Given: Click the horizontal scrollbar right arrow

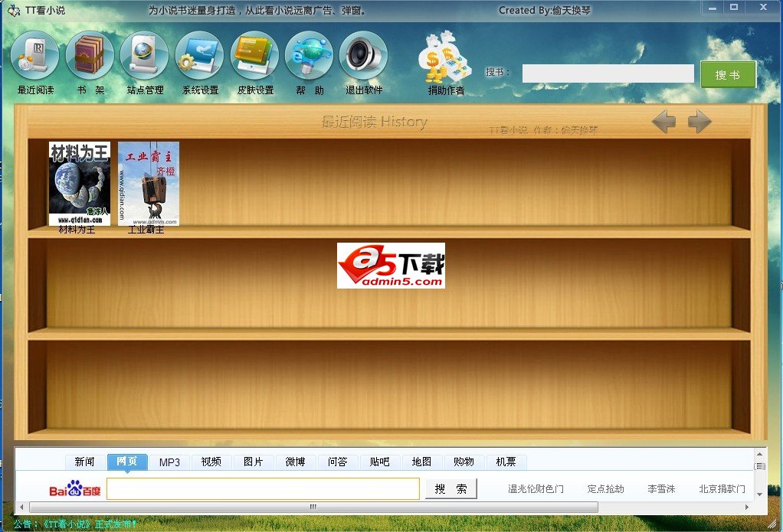Looking at the screenshot, I should point(747,507).
